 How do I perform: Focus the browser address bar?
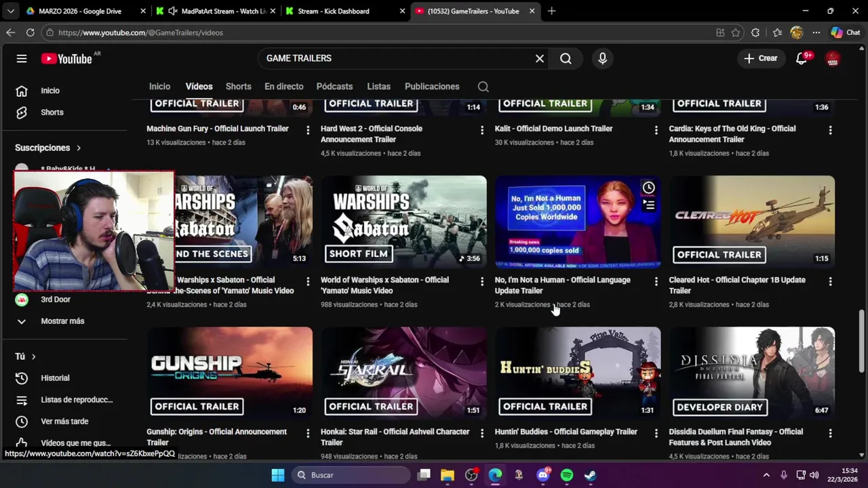[x=380, y=33]
